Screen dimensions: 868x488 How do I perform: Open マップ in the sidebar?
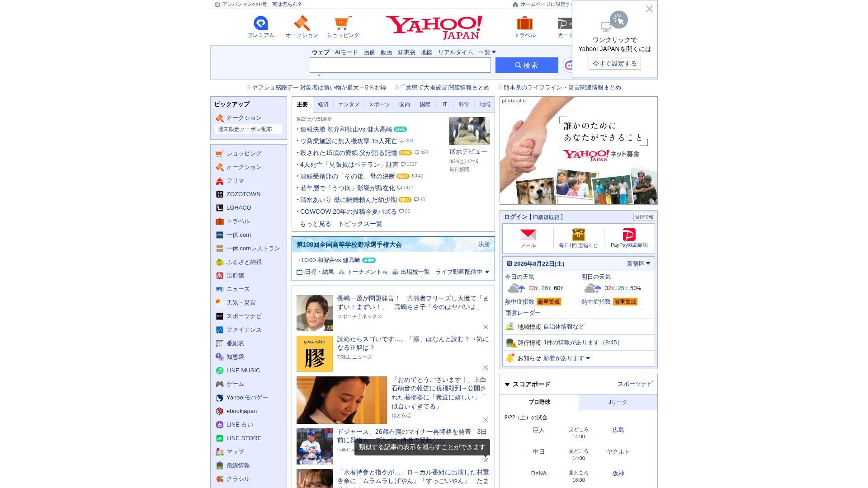pyautogui.click(x=235, y=452)
